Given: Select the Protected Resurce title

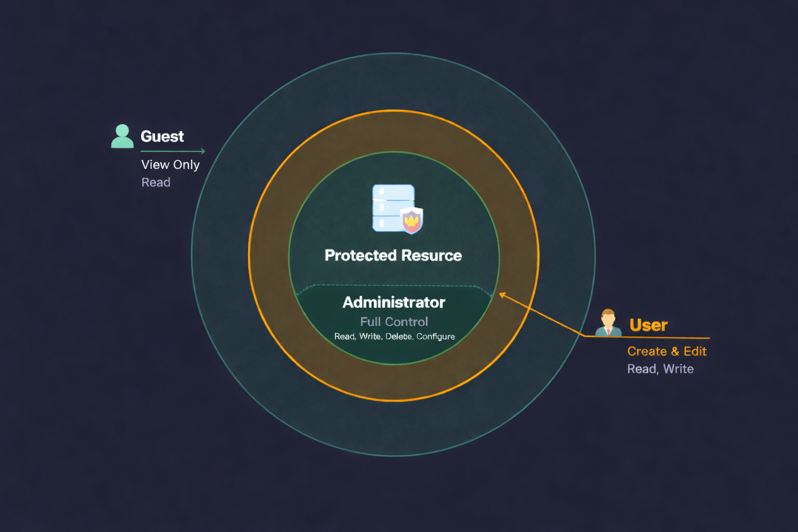Looking at the screenshot, I should (393, 255).
